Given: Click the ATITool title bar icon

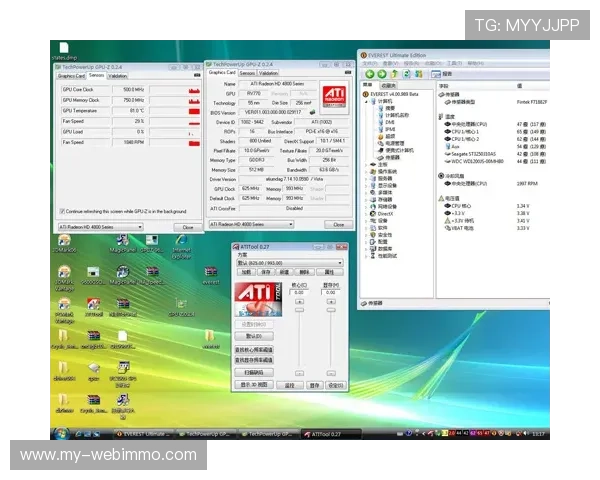Looking at the screenshot, I should (236, 247).
